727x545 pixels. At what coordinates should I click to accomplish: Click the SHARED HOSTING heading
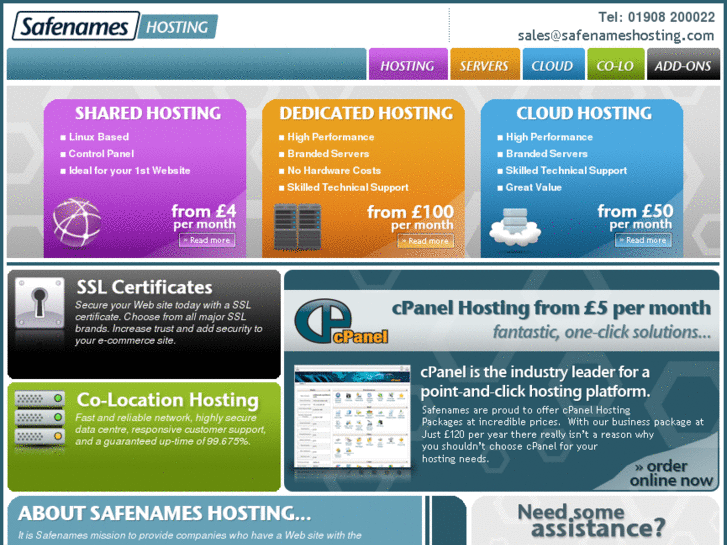[148, 113]
